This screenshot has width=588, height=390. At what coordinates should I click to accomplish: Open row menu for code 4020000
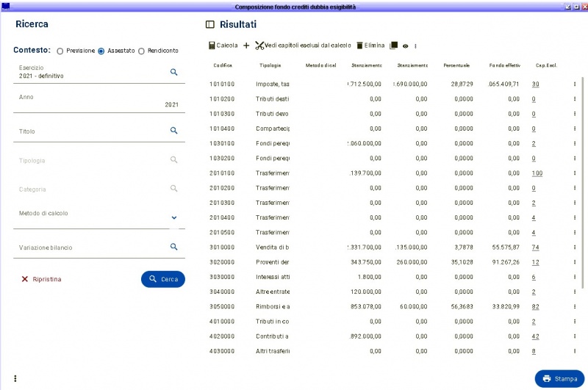click(575, 336)
